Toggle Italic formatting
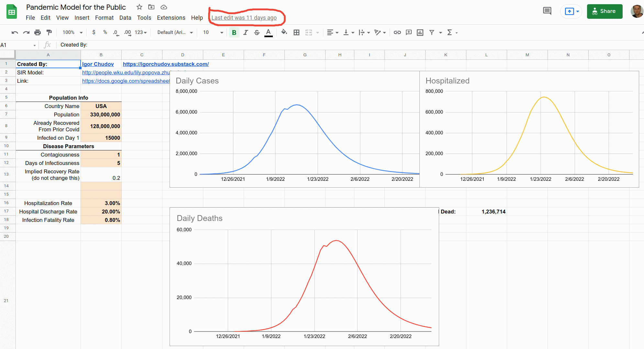Image resolution: width=644 pixels, height=349 pixels. click(x=246, y=32)
